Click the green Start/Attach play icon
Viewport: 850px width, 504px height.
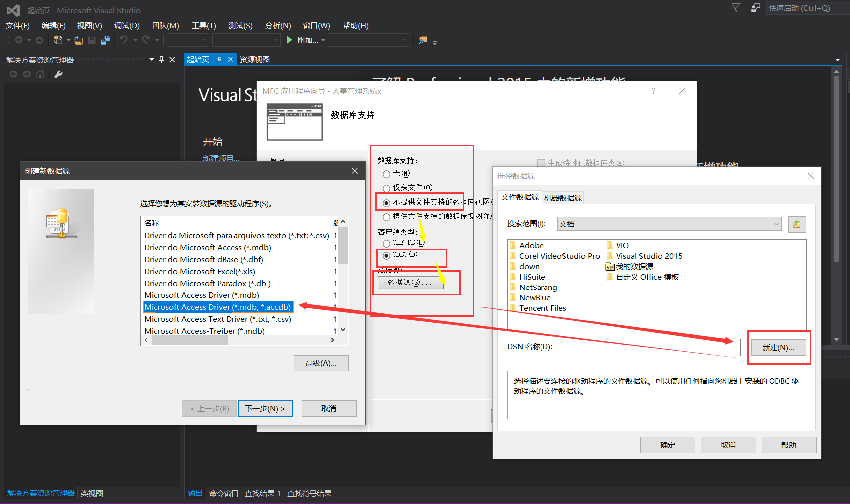290,40
